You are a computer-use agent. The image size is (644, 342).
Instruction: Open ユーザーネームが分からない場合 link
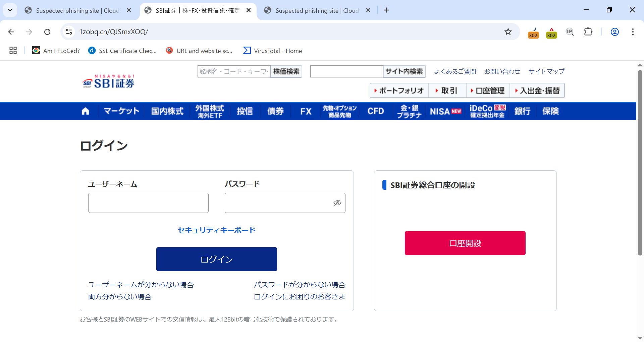tap(141, 285)
